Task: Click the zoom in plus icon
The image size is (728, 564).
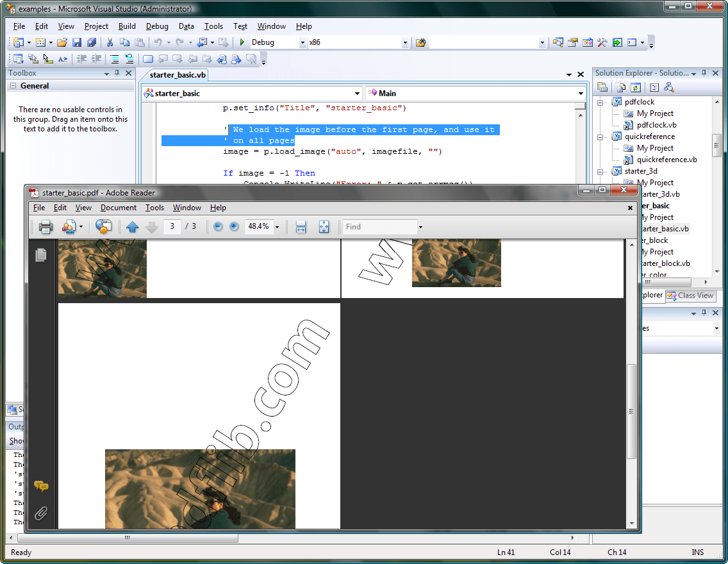Action: (x=234, y=227)
